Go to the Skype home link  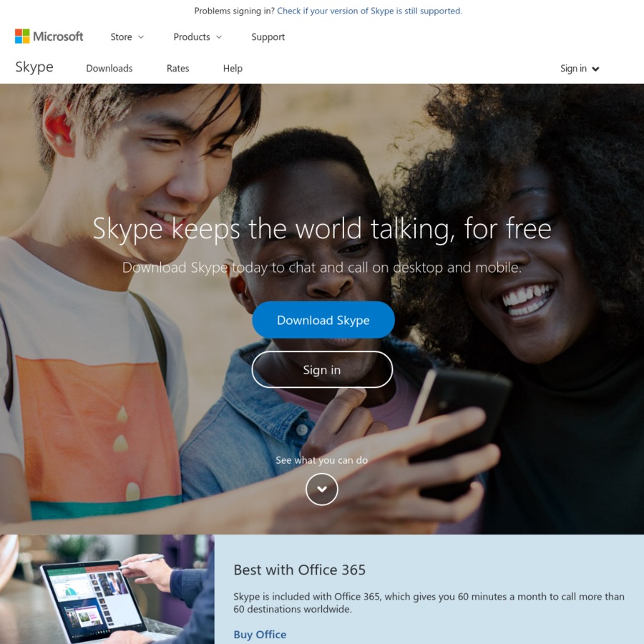(x=34, y=67)
